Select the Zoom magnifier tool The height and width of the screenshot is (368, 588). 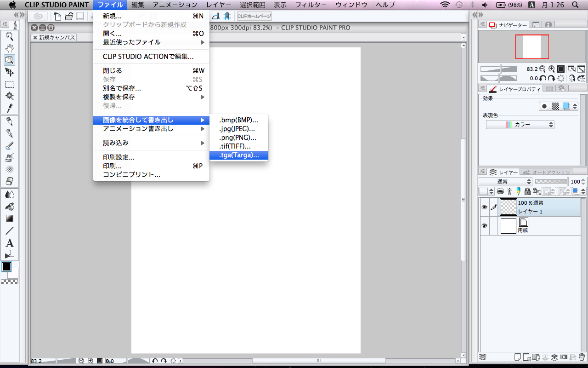[9, 36]
